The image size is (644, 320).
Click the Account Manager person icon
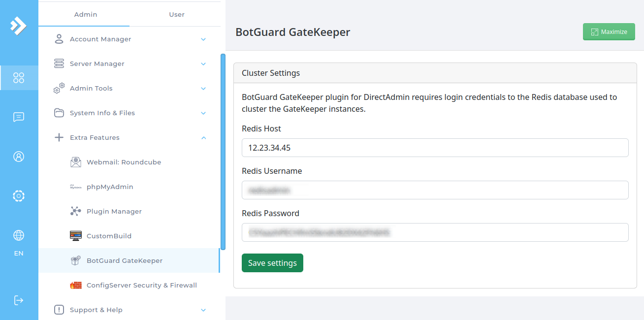click(59, 39)
